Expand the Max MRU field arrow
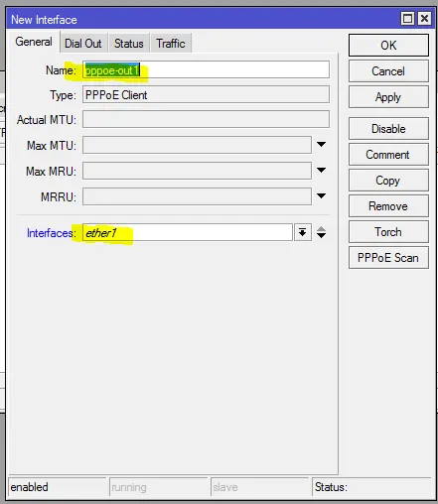Viewport: 438px width, 504px height. [321, 171]
